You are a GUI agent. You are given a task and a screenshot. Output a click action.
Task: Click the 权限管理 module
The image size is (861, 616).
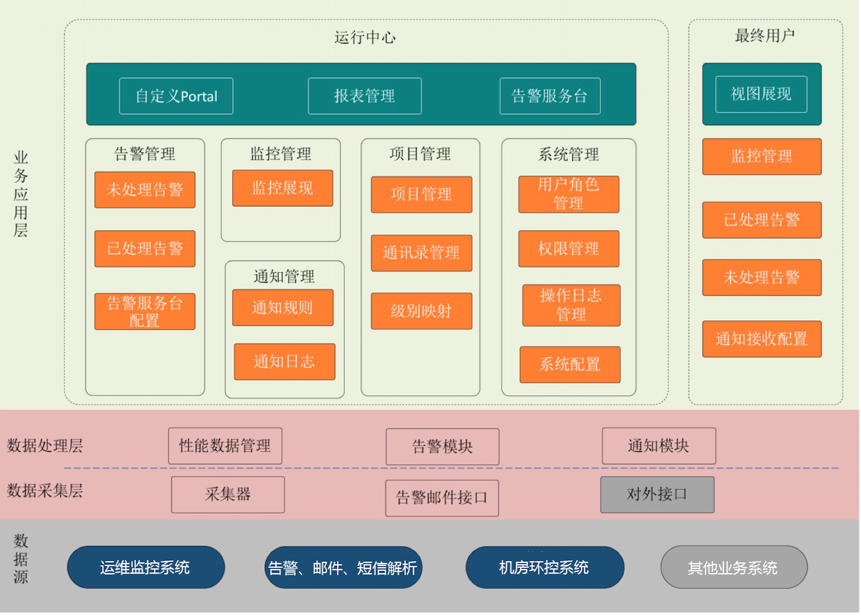coord(568,248)
